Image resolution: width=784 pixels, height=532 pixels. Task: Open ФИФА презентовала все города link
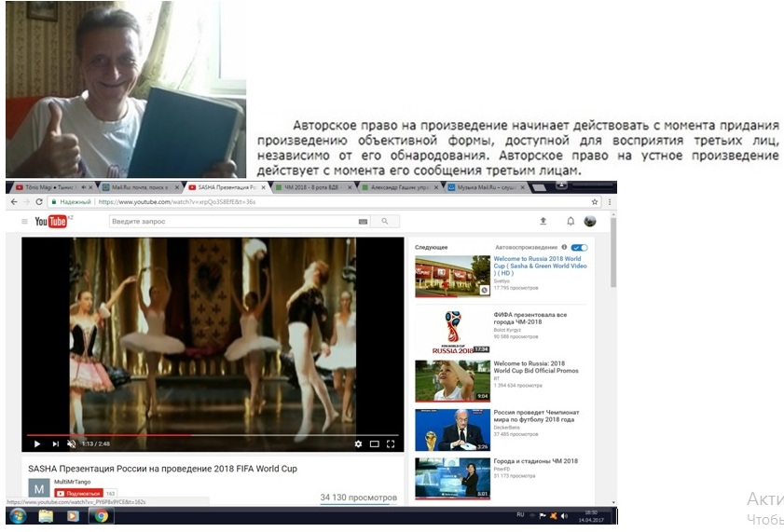(530, 319)
